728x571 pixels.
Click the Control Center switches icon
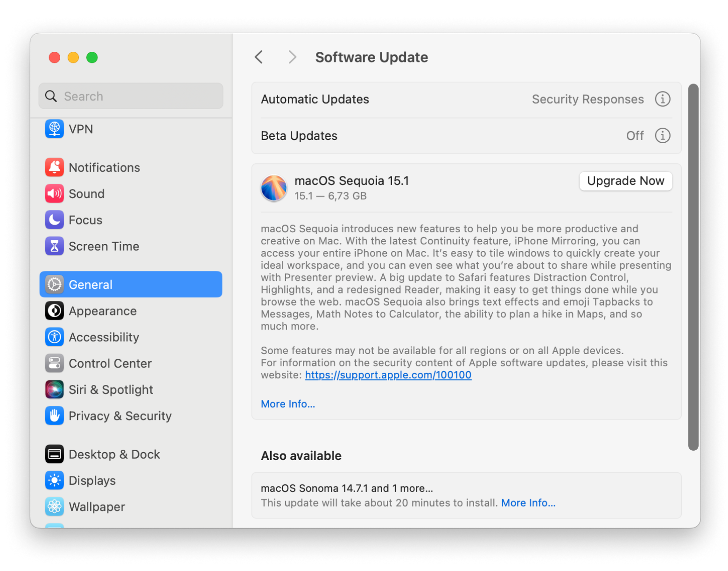pyautogui.click(x=55, y=363)
